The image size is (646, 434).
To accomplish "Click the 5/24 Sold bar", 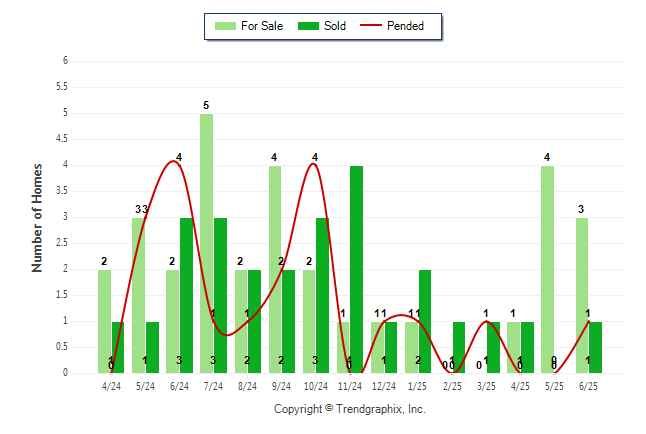I will coord(152,347).
